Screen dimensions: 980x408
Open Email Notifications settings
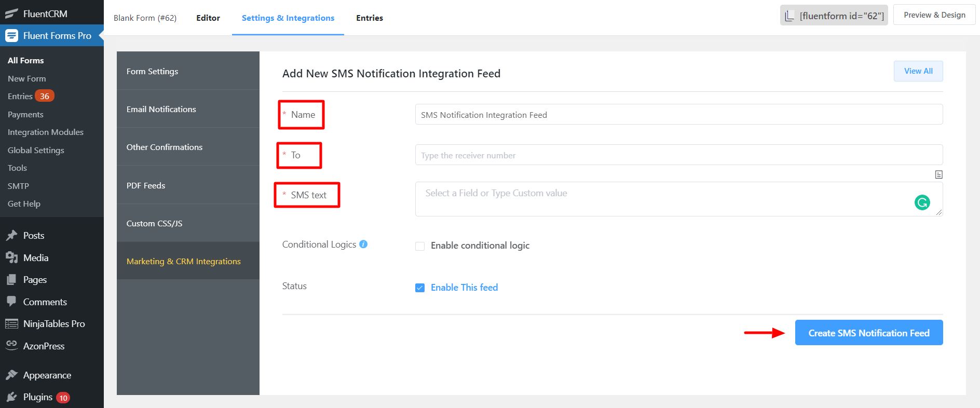click(188, 109)
